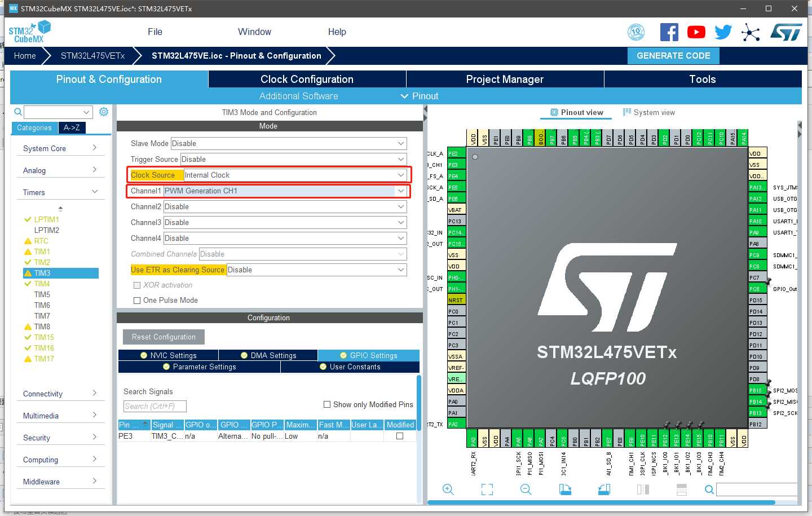The height and width of the screenshot is (516, 812).
Task: Check Show only Modified Pins
Action: pyautogui.click(x=327, y=404)
